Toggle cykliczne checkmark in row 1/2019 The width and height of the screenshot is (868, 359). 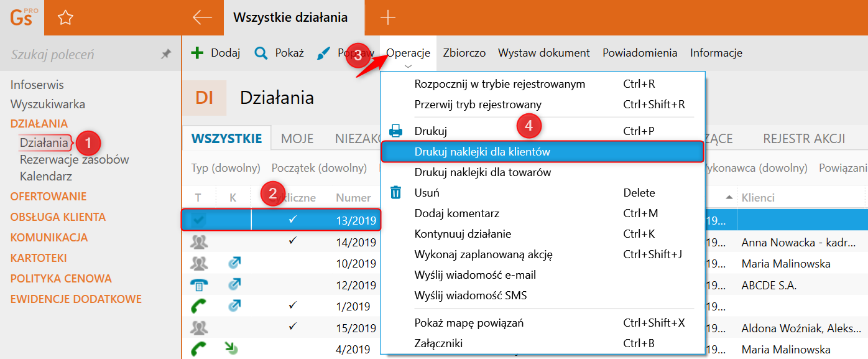pyautogui.click(x=293, y=305)
